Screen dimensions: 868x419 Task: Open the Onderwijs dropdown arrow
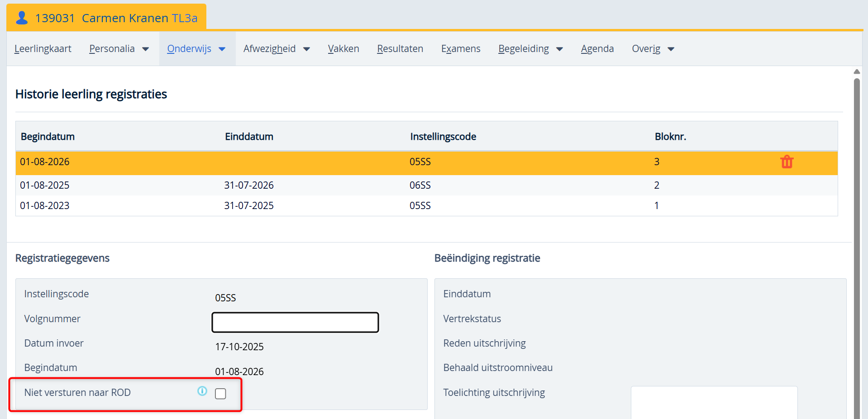[222, 49]
